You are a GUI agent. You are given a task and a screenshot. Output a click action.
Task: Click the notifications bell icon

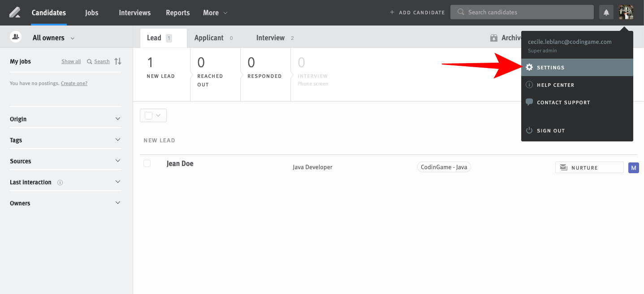coord(606,13)
